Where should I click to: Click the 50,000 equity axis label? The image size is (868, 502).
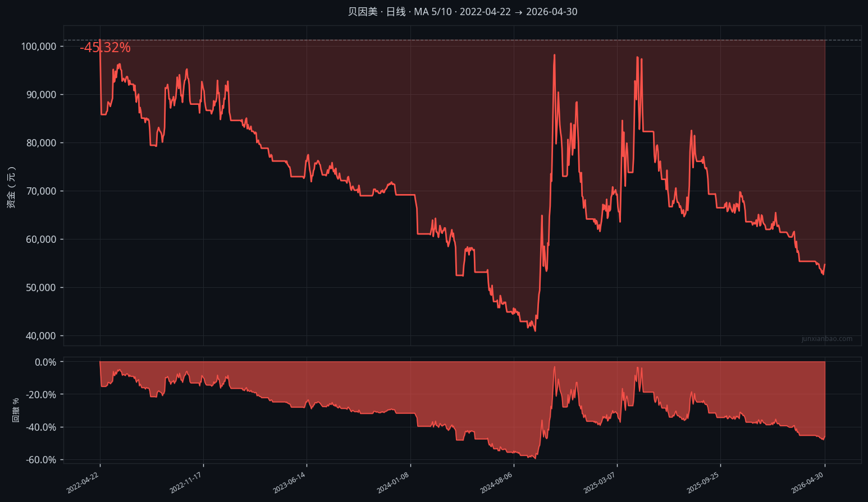pos(41,288)
